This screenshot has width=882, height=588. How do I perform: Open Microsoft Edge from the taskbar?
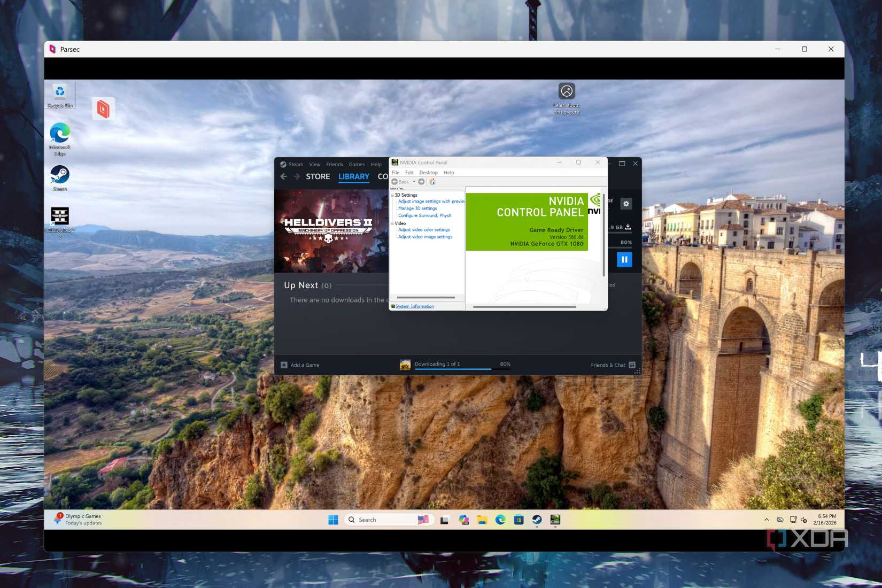500,520
